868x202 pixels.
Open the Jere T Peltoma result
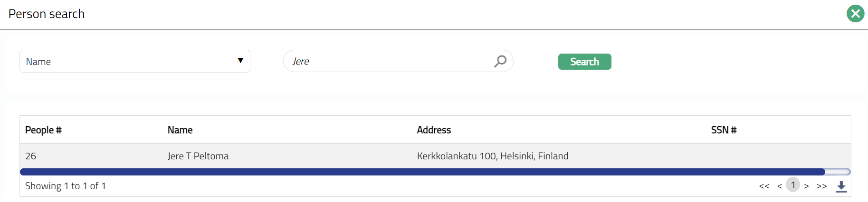pos(198,156)
